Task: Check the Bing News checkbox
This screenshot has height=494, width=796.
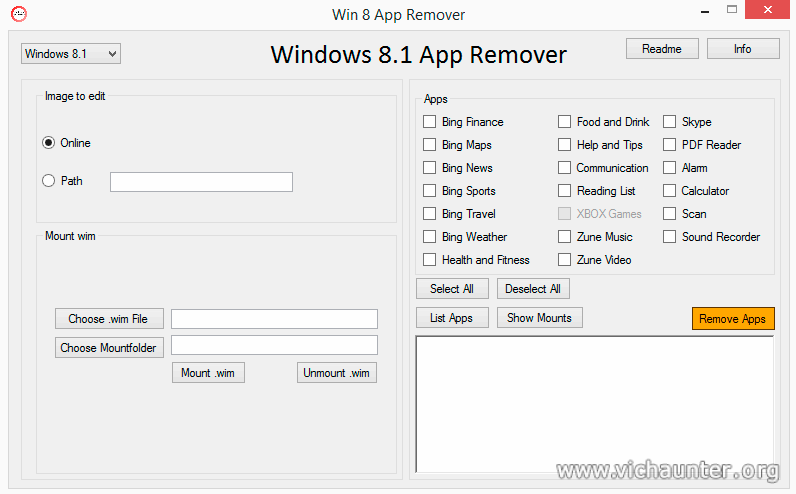Action: pyautogui.click(x=429, y=168)
